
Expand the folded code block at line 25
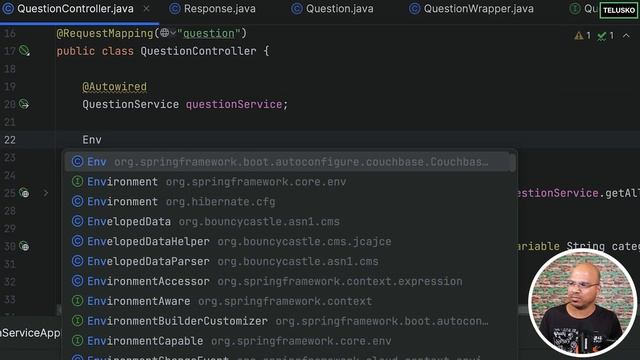click(45, 193)
